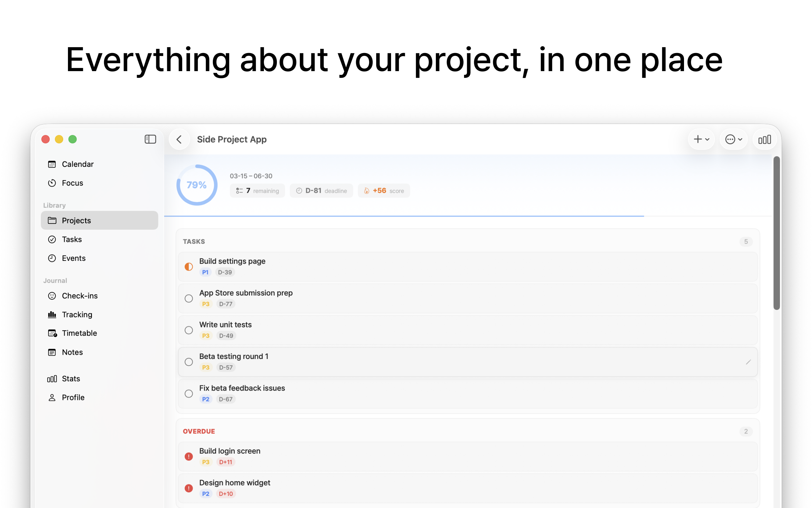Click the Calendar sidebar icon
Image resolution: width=812 pixels, height=508 pixels.
52,164
